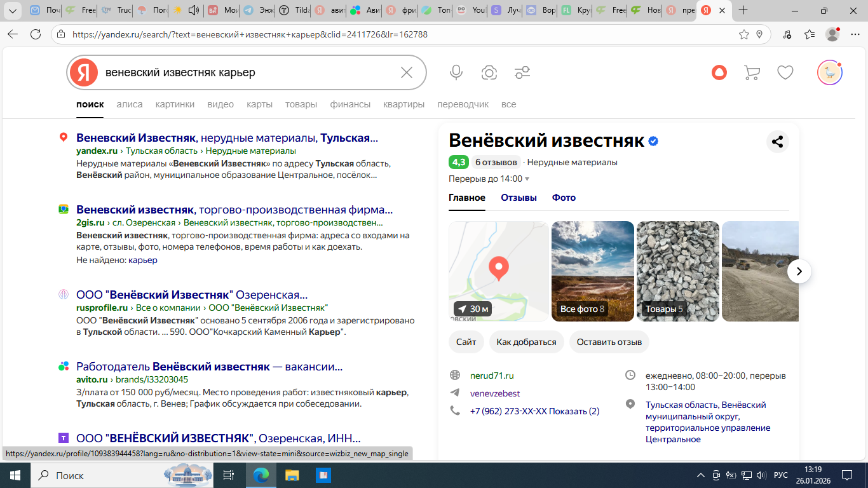Viewport: 868px width, 488px height.
Task: Click the browser address bar URL
Action: [250, 34]
